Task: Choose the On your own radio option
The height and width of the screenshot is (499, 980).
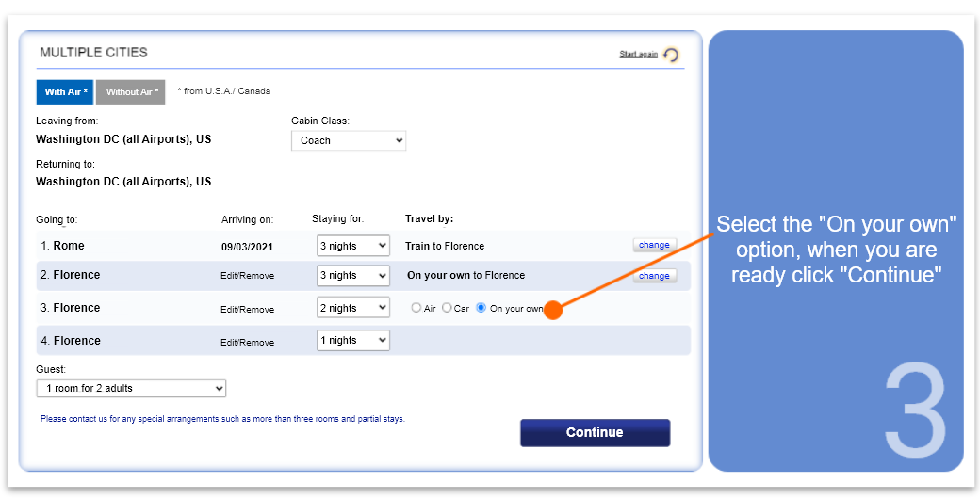Action: click(482, 308)
